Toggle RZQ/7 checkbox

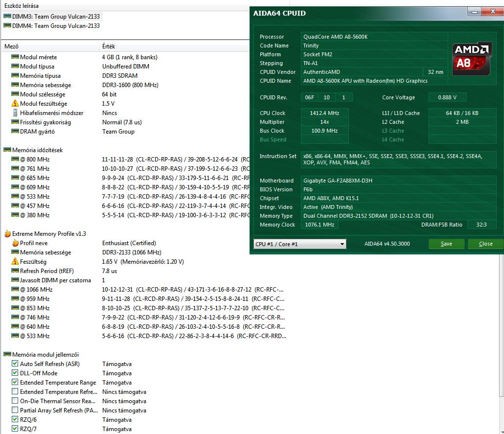(x=15, y=429)
